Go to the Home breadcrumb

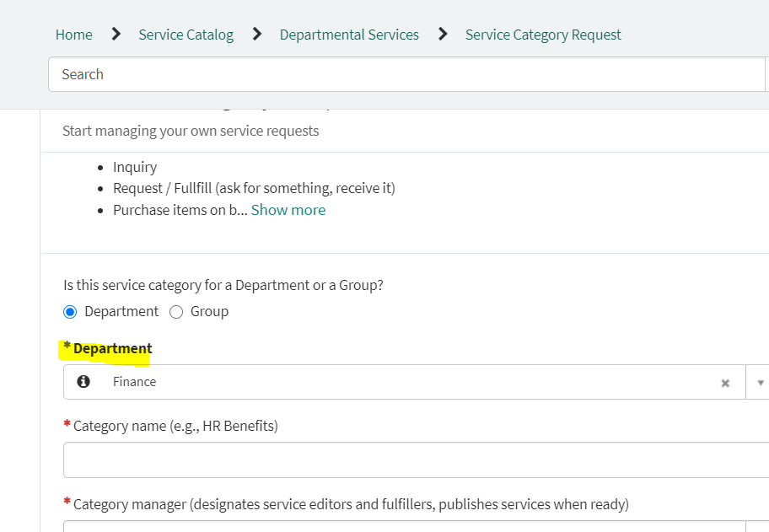pos(73,35)
